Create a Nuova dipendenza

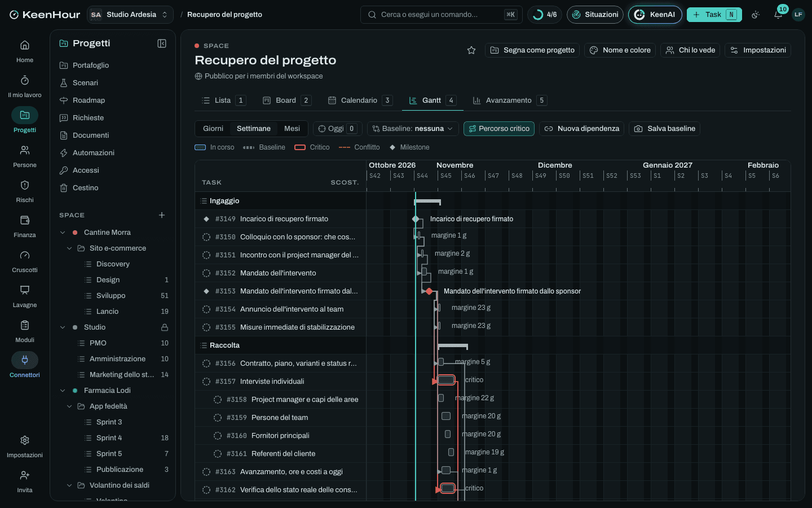581,129
